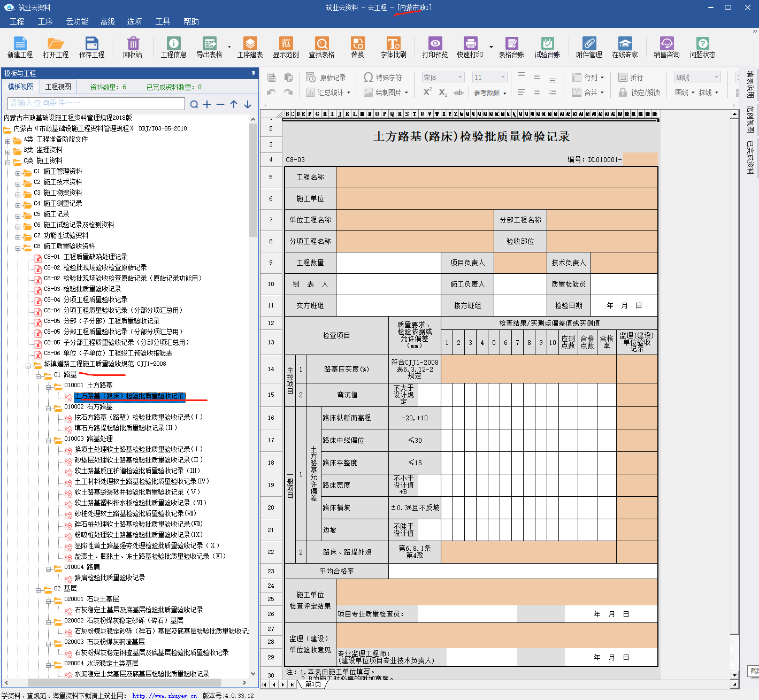Click the plus add icon in template panel
759x700 pixels.
click(x=207, y=104)
